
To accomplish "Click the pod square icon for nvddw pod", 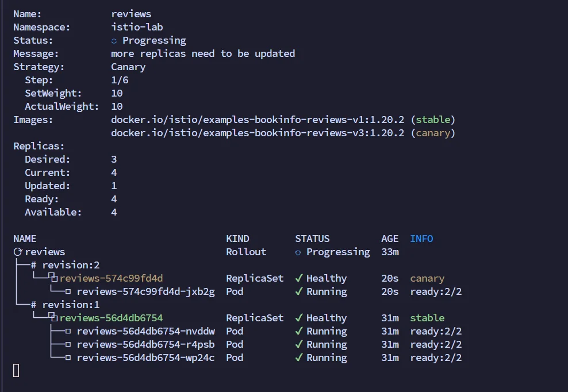I will 68,331.
